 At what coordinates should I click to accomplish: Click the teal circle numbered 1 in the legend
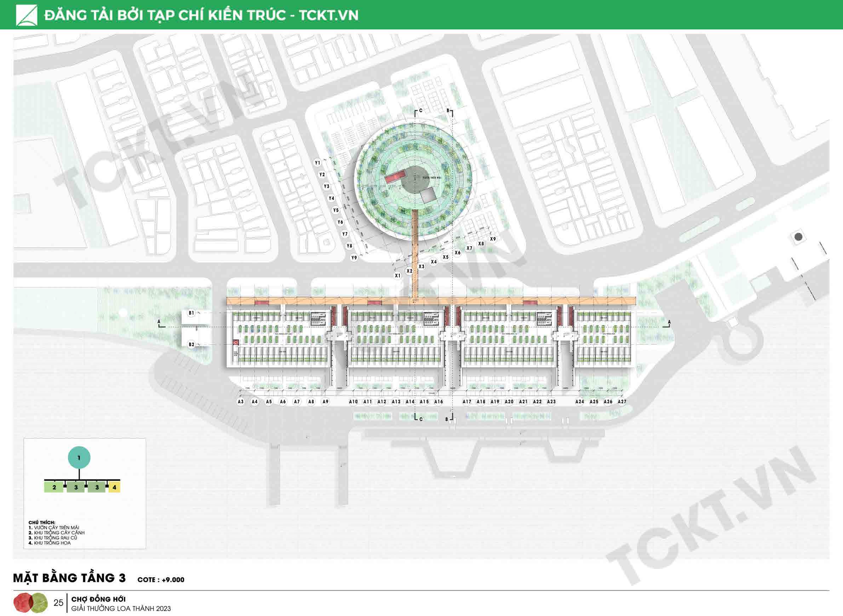79,457
